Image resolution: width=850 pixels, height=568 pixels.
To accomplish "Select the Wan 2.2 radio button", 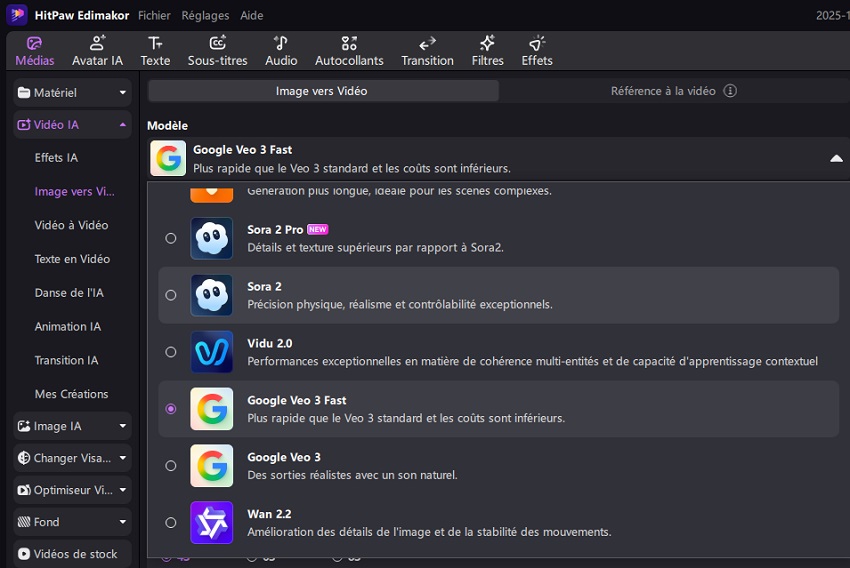I will (x=171, y=523).
